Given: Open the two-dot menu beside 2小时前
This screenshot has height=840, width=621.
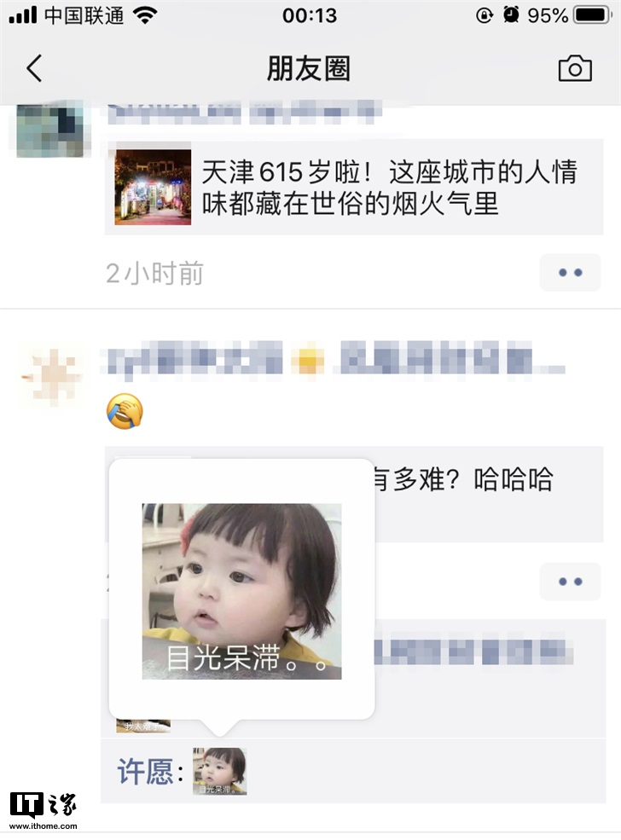Looking at the screenshot, I should 570,273.
